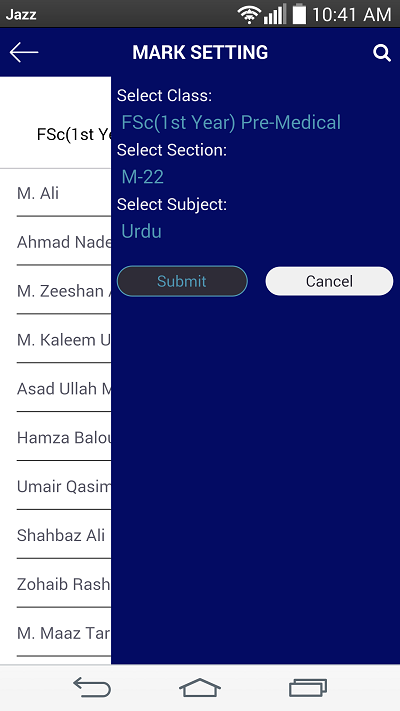Select student M. Ali
Viewport: 400px width, 711px height.
click(x=63, y=194)
